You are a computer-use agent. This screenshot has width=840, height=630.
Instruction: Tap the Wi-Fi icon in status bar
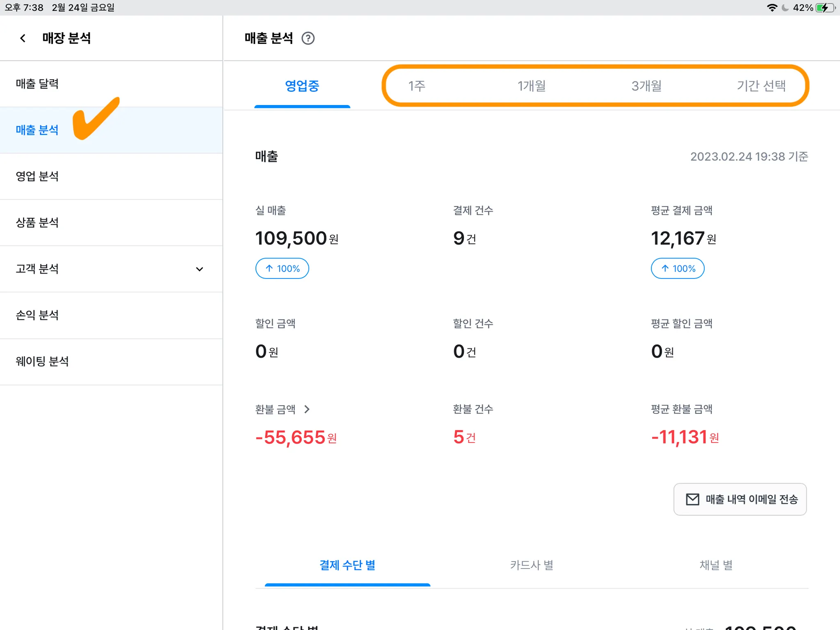772,8
